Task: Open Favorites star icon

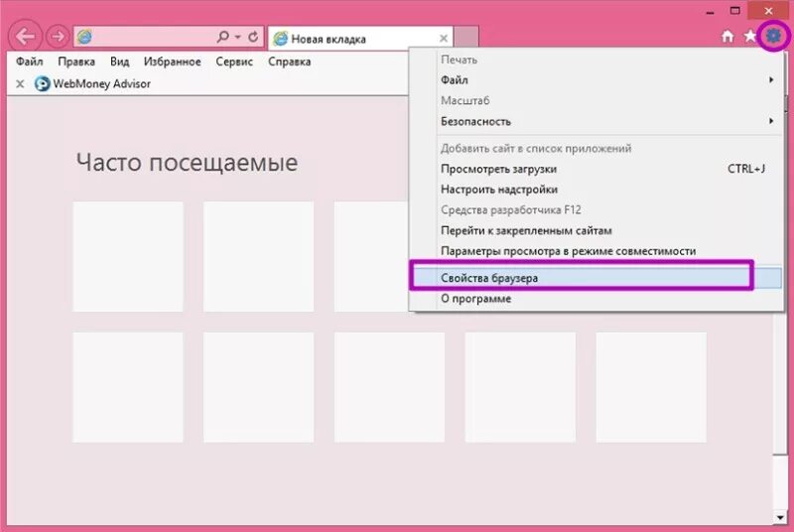Action: 750,36
